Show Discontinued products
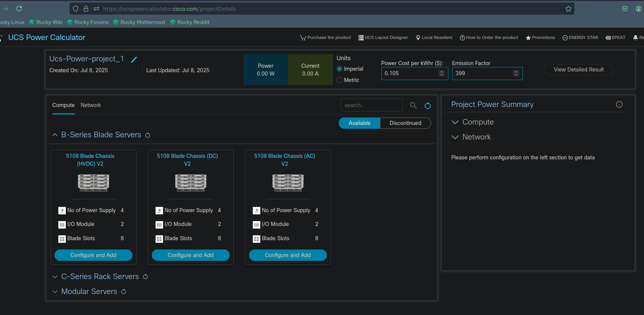The height and width of the screenshot is (315, 644). coord(405,123)
